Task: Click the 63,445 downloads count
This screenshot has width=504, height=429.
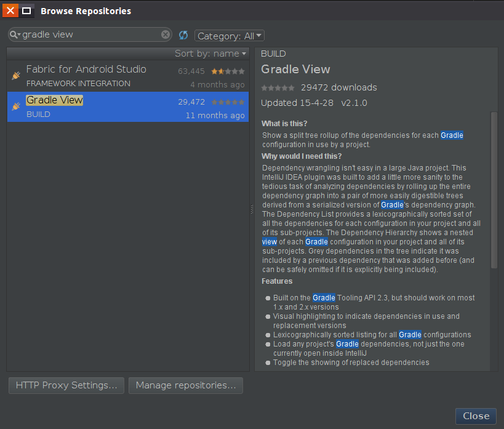Action: point(191,71)
